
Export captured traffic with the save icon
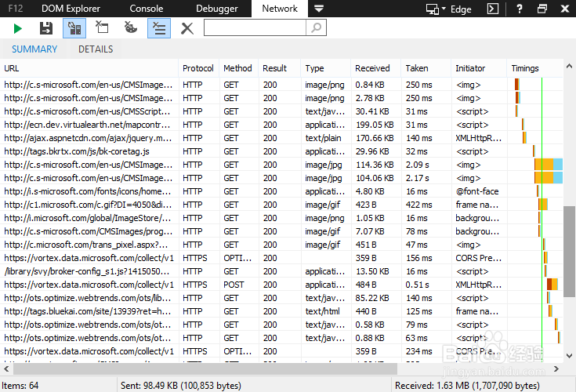click(x=46, y=28)
